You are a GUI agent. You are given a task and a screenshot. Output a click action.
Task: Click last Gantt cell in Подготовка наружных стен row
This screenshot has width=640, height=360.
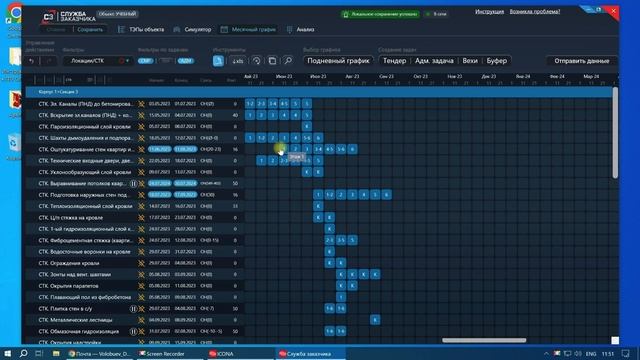pos(386,195)
